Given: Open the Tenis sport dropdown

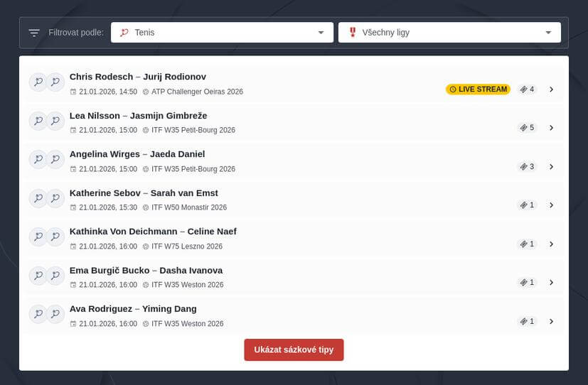Looking at the screenshot, I should click(222, 33).
